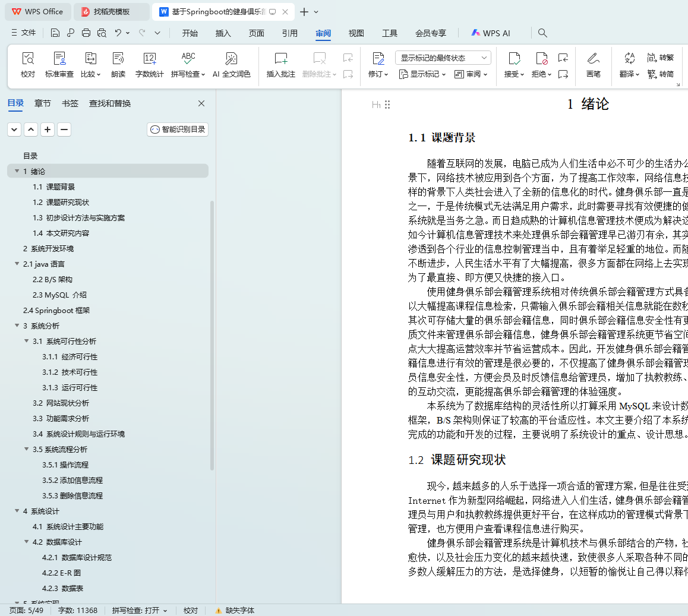Screen dimensions: 688x616
Task: Click the outline panel vertical scrollbar
Action: point(212,335)
